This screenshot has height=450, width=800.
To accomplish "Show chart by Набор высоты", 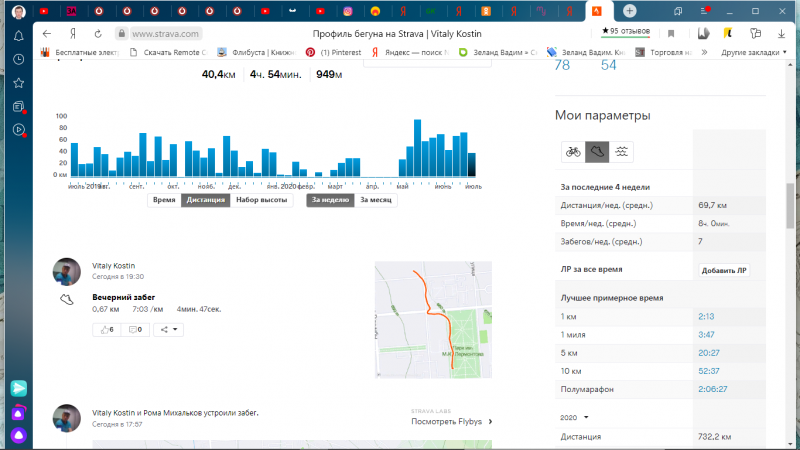I will tap(262, 200).
